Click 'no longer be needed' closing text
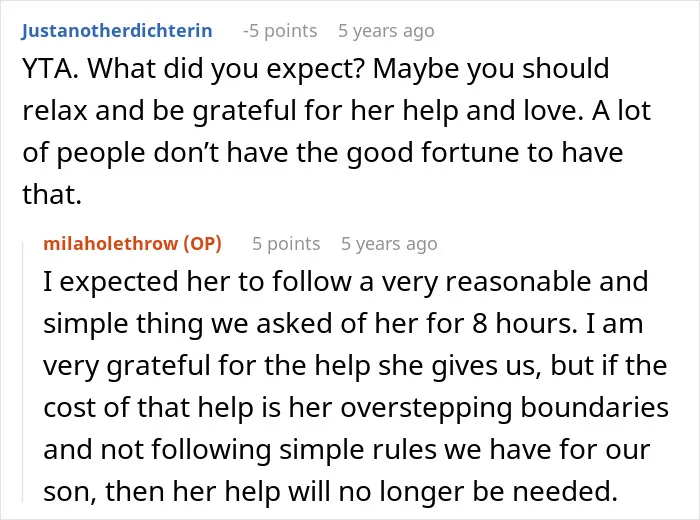Image resolution: width=700 pixels, height=520 pixels. [x=479, y=491]
